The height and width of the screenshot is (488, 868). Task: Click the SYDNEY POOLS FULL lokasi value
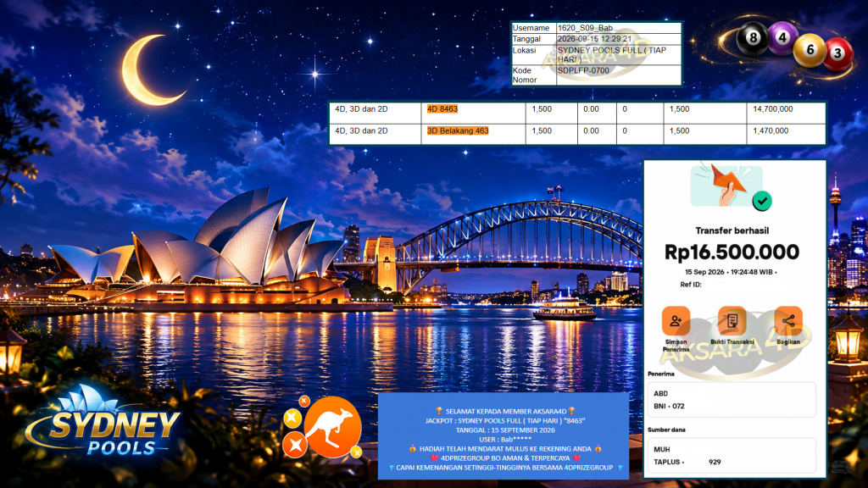point(612,54)
